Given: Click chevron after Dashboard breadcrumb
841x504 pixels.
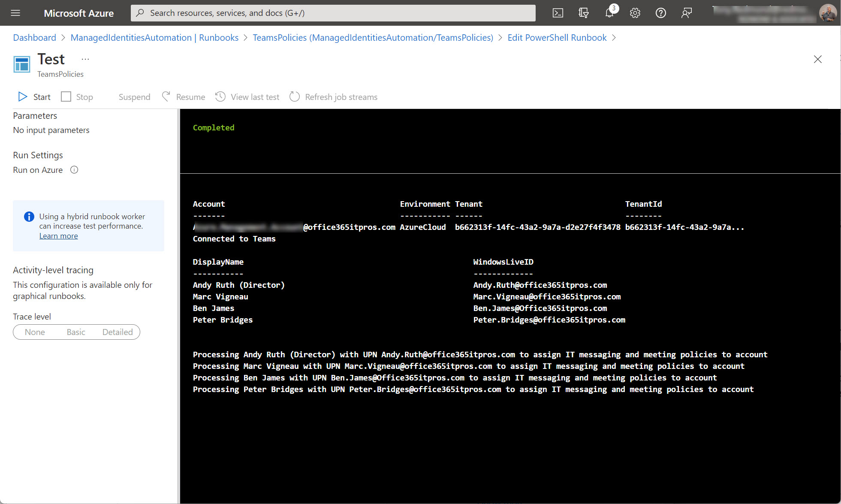Looking at the screenshot, I should pyautogui.click(x=63, y=38).
